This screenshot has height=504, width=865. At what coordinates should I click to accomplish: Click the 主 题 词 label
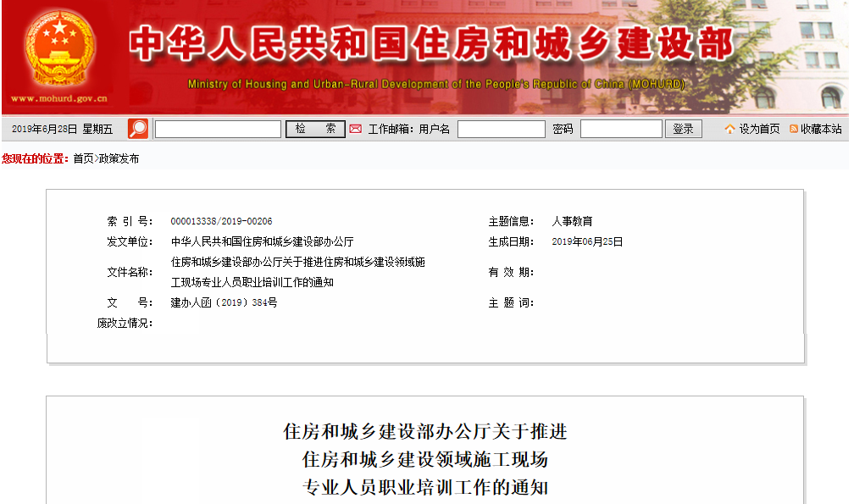511,302
